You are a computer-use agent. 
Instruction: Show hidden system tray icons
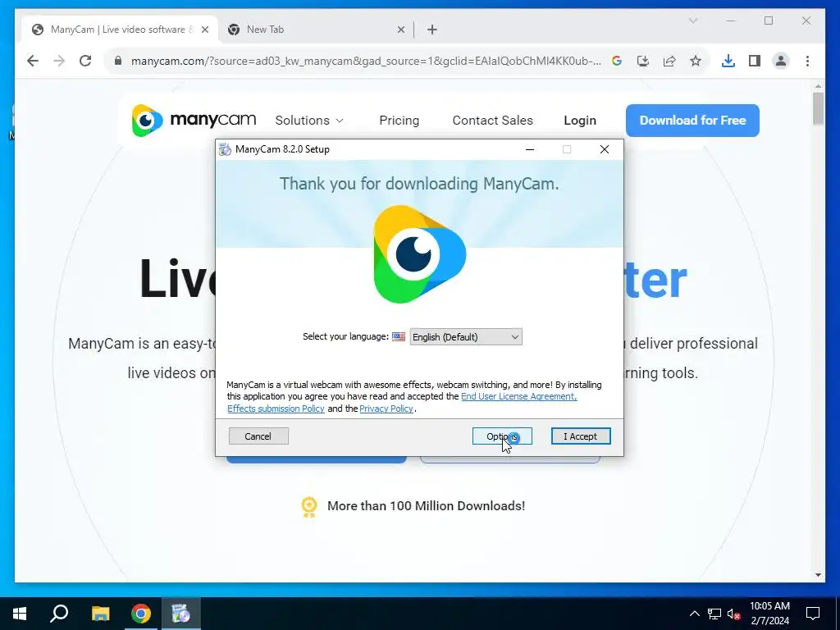(694, 614)
